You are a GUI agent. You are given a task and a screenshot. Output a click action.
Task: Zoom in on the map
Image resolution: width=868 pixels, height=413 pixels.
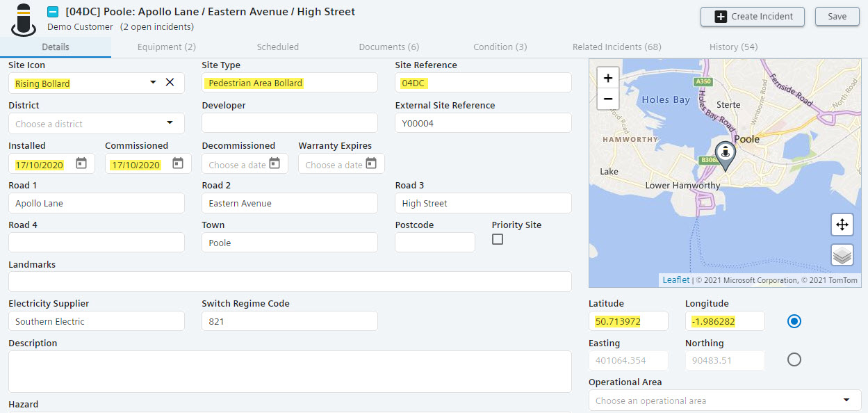pos(608,78)
